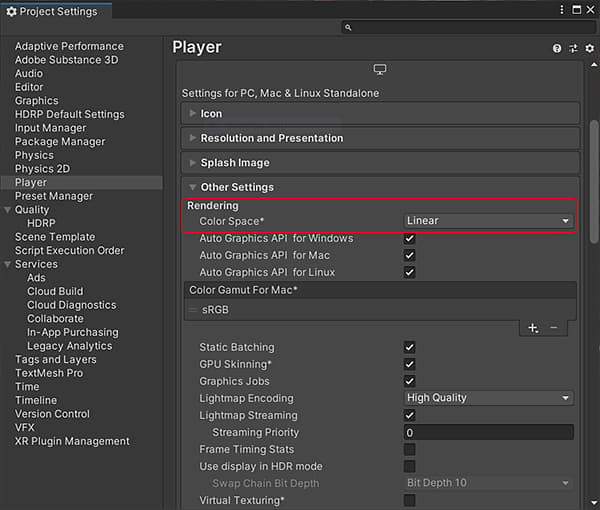
Task: Disable Auto Graphics API for Windows
Action: 410,239
